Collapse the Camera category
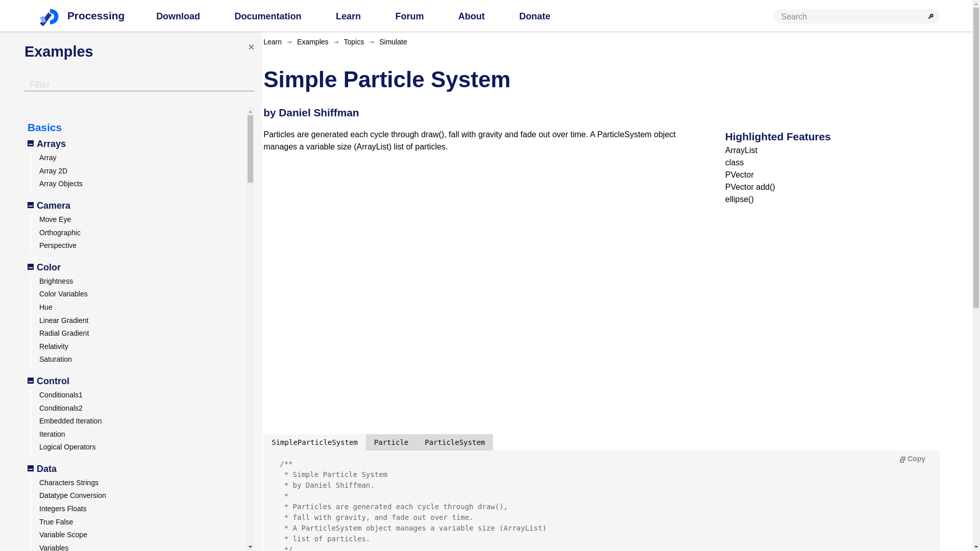 click(x=31, y=206)
